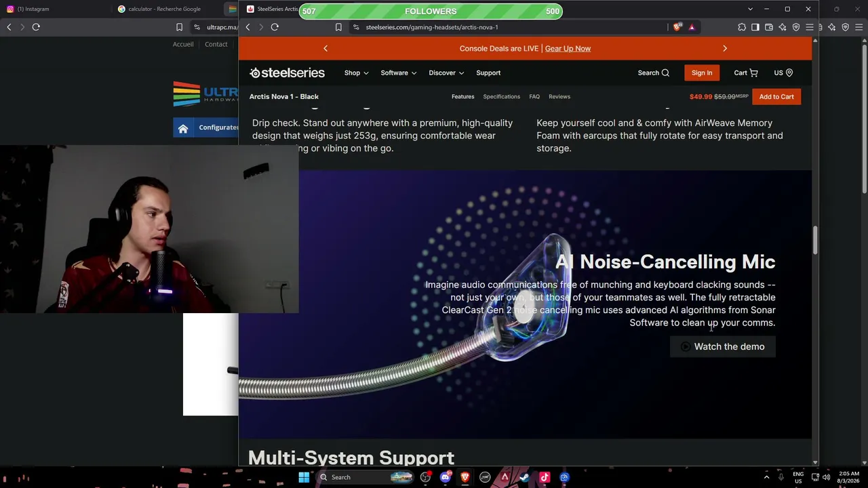Show hidden system tray icons
This screenshot has height=488, width=868.
pos(767,477)
